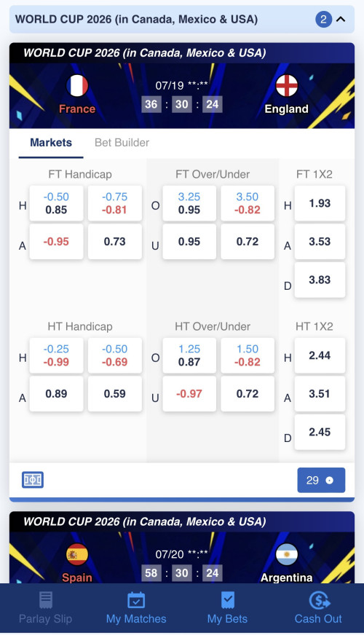The image size is (364, 635).
Task: Pick FT Handicap -0.50 home odds 0.85
Action: coord(56,203)
